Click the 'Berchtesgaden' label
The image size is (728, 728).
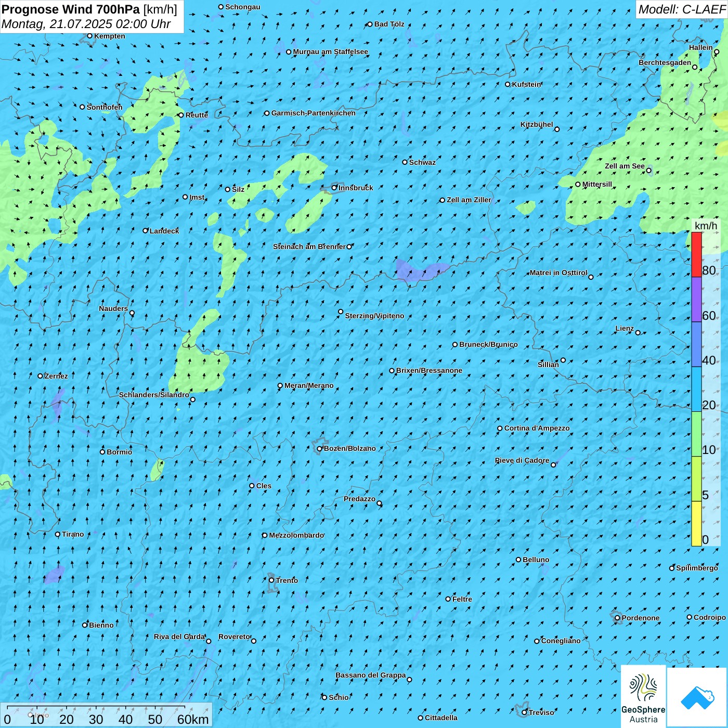665,62
